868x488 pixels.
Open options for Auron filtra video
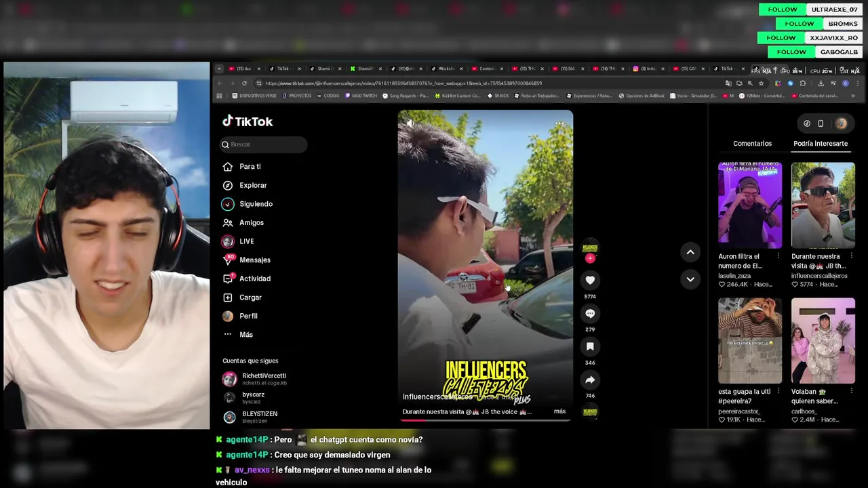778,256
